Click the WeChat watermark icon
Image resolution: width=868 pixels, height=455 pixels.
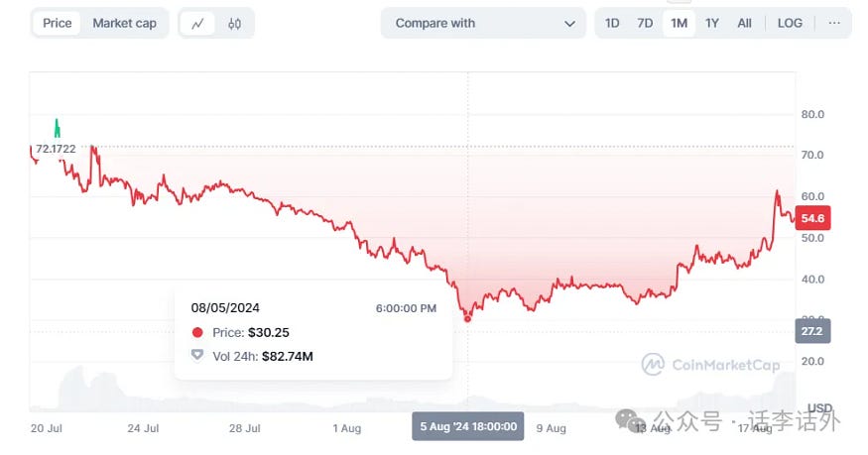click(629, 421)
